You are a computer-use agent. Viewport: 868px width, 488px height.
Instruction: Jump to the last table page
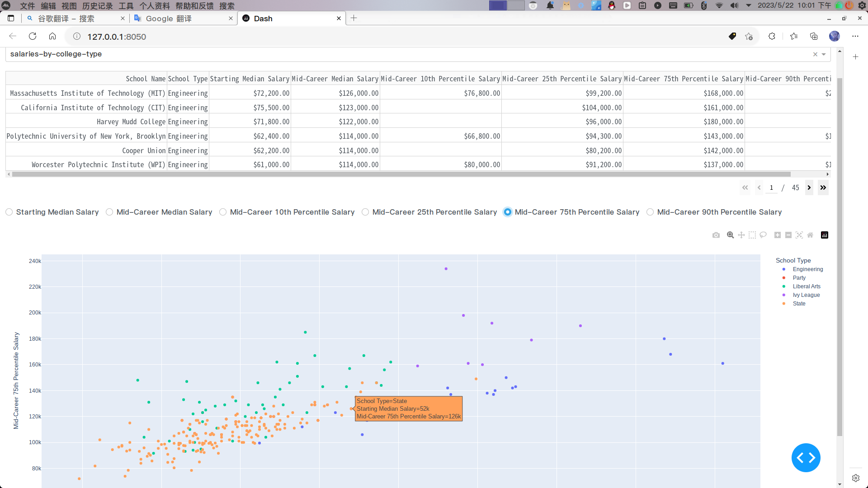click(823, 188)
